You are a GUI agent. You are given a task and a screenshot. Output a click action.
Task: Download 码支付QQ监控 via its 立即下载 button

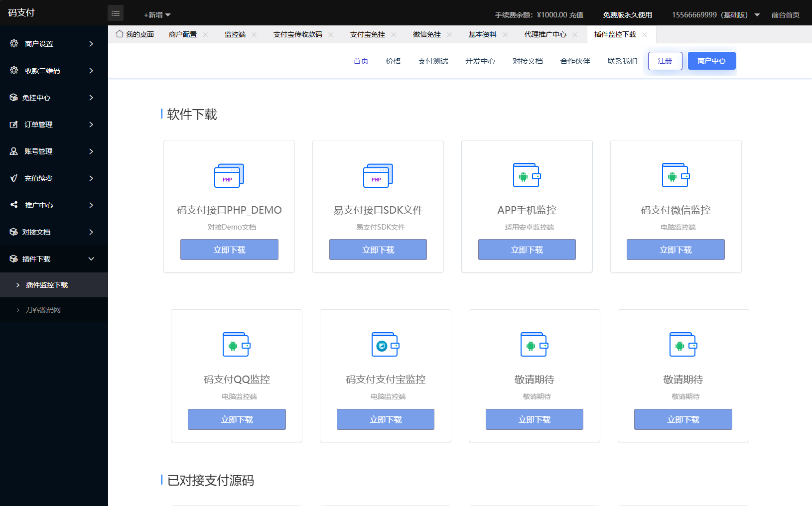point(237,419)
